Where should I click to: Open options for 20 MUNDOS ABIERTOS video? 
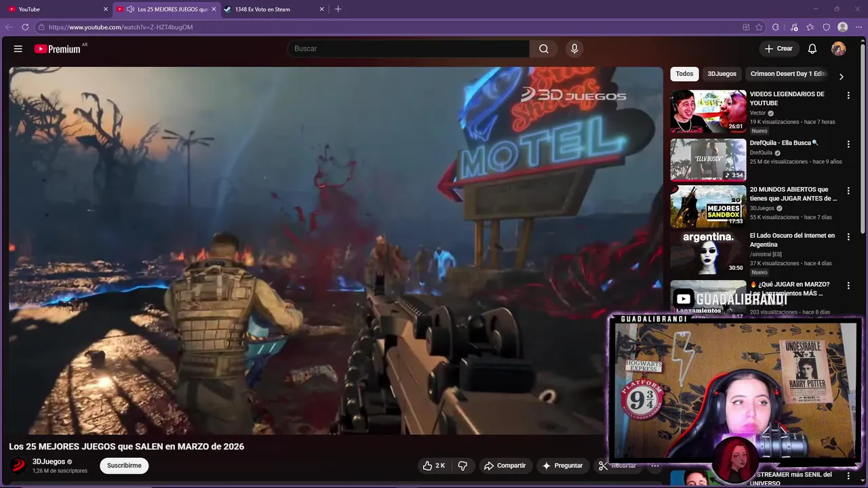coord(848,191)
